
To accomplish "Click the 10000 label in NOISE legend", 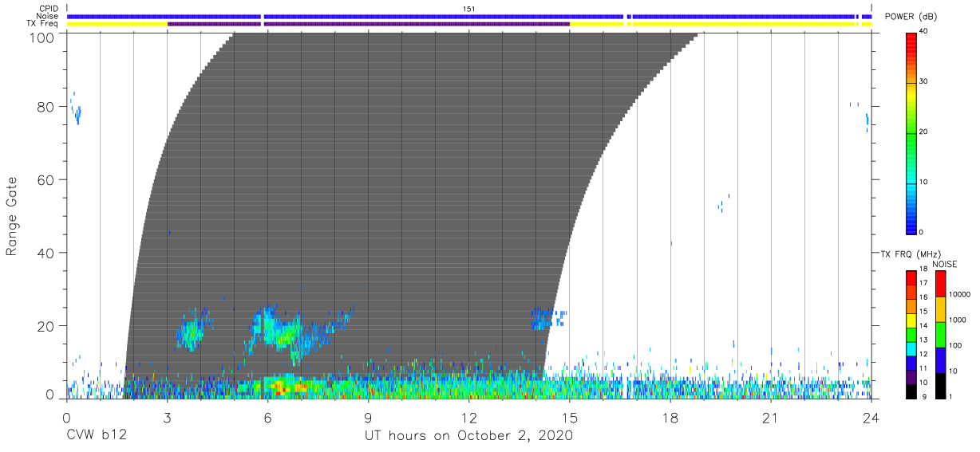I will 960,294.
